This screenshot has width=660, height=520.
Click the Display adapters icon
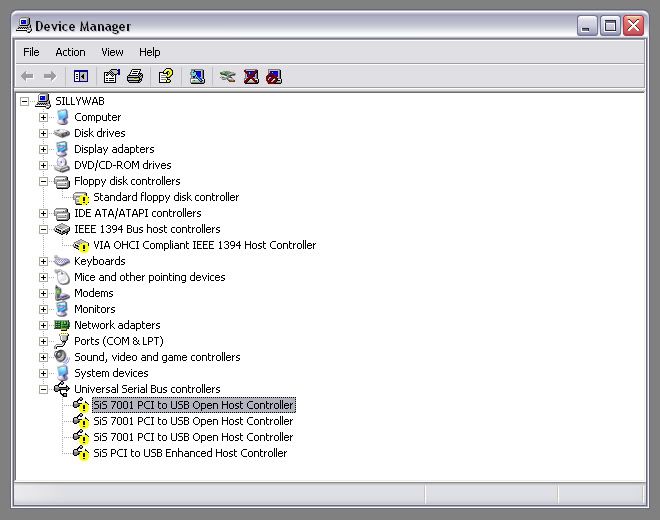pyautogui.click(x=62, y=149)
